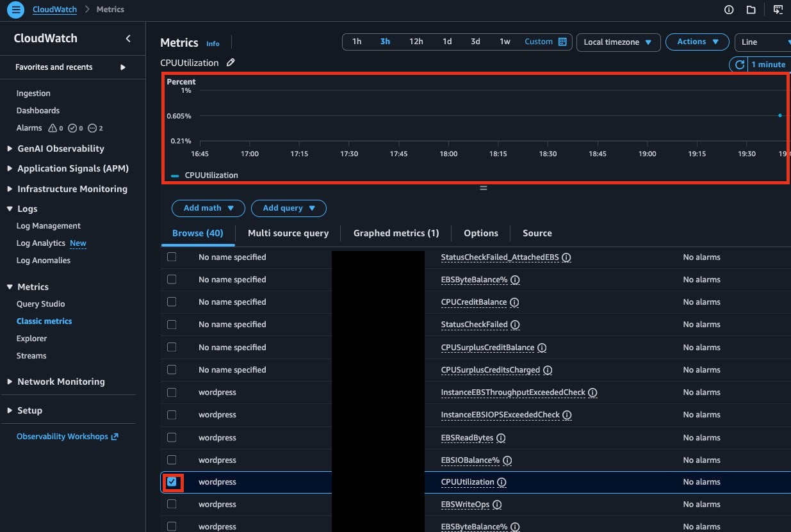Set time range to 1h
The height and width of the screenshot is (532, 791).
(357, 42)
